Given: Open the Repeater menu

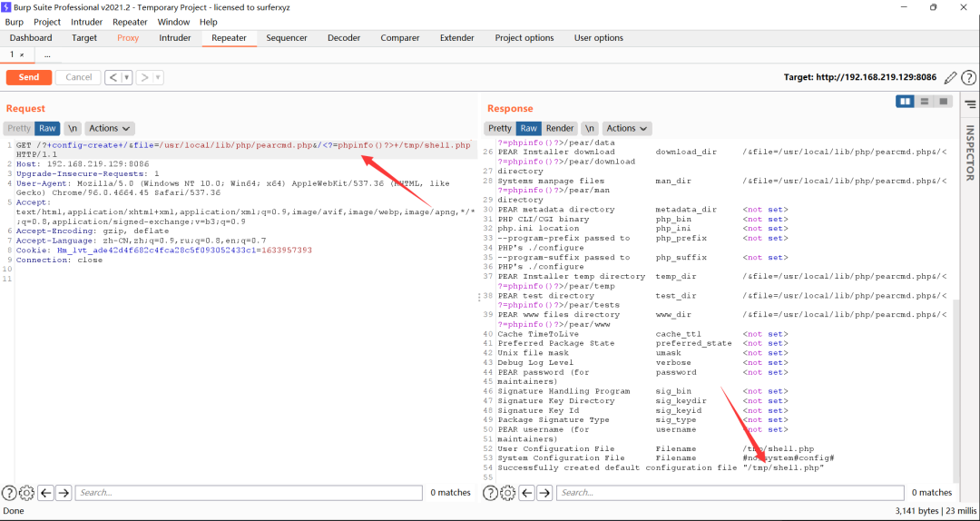Looking at the screenshot, I should click(x=130, y=22).
